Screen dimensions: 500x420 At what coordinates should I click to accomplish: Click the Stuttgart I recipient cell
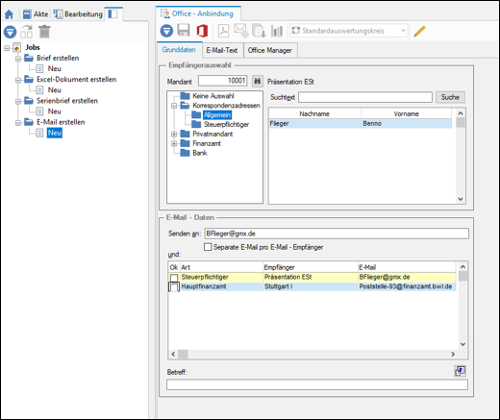pyautogui.click(x=310, y=287)
